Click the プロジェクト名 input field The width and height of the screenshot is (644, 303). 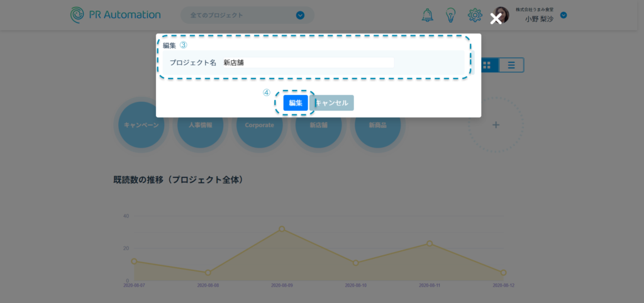(x=307, y=63)
